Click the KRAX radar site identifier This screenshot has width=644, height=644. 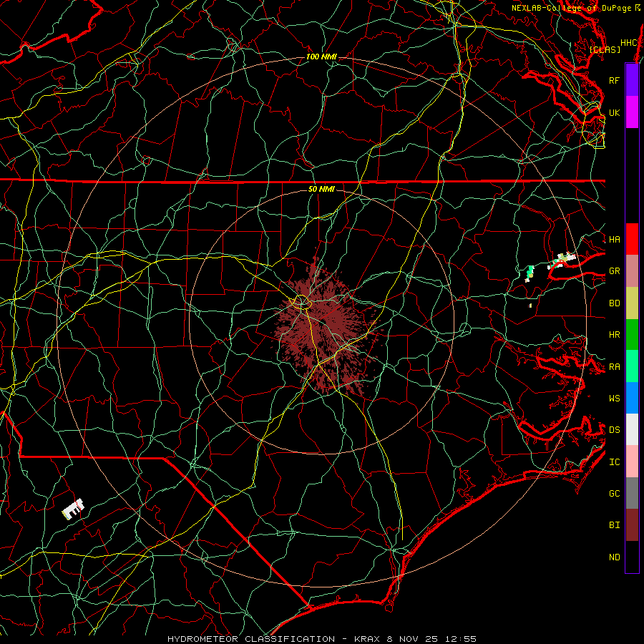(x=368, y=639)
